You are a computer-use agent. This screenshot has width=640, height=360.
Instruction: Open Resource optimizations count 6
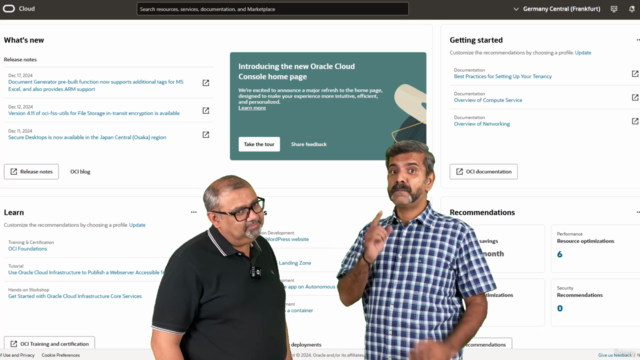click(560, 254)
